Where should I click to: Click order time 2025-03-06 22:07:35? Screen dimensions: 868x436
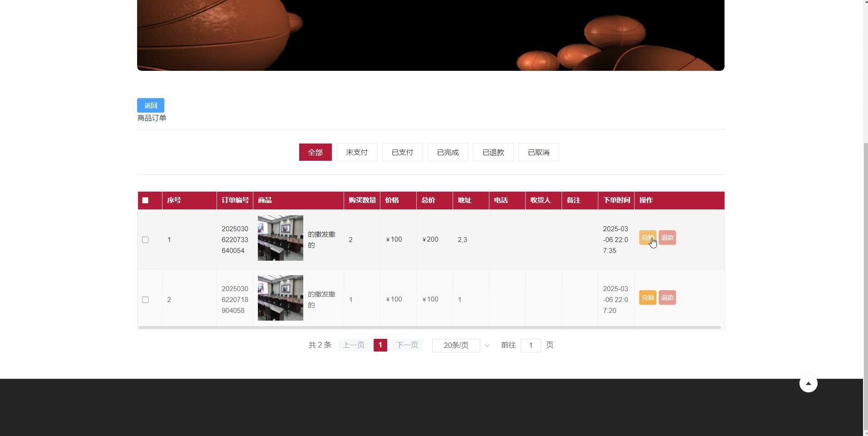pyautogui.click(x=616, y=240)
